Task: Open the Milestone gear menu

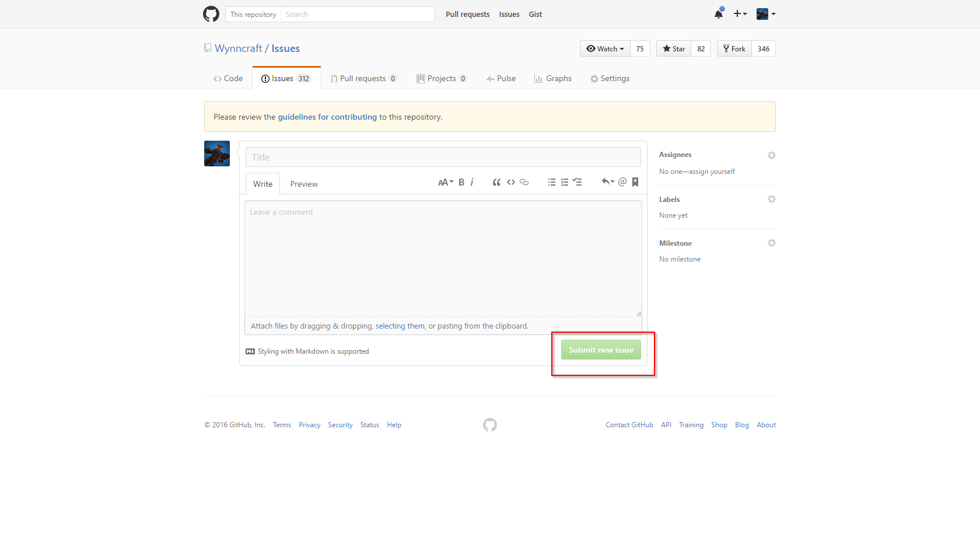Action: point(772,243)
